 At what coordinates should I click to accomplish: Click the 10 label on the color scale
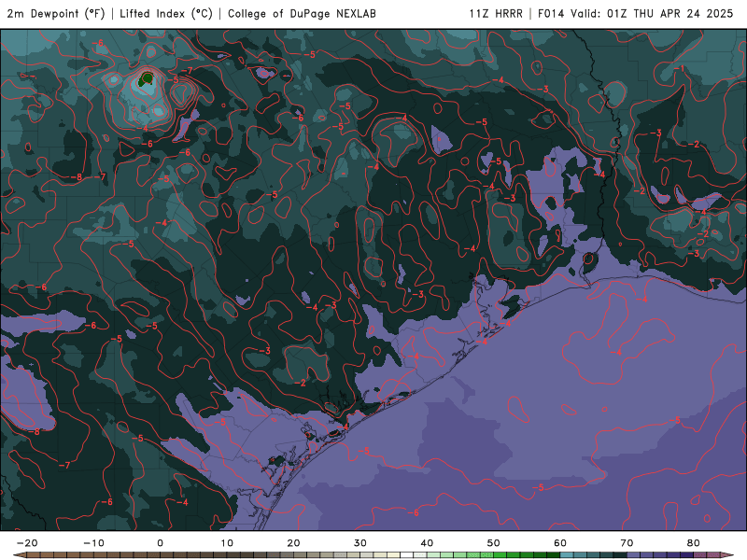[227, 543]
